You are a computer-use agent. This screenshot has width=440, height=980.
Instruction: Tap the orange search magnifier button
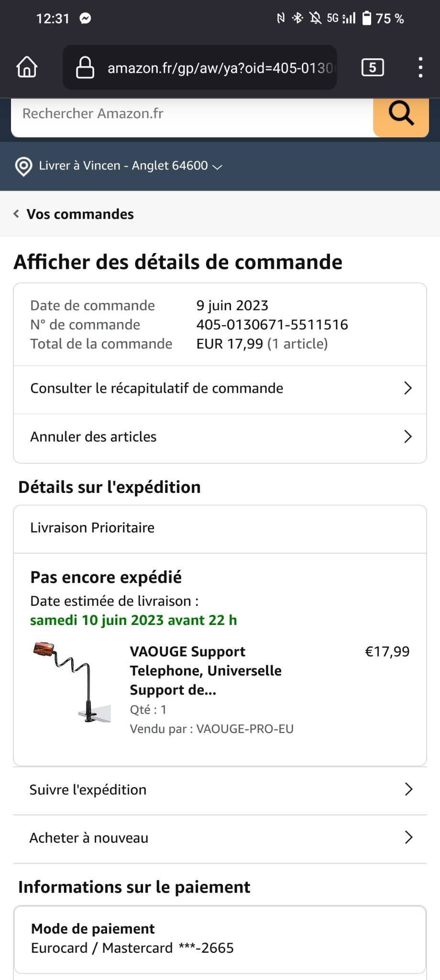400,114
